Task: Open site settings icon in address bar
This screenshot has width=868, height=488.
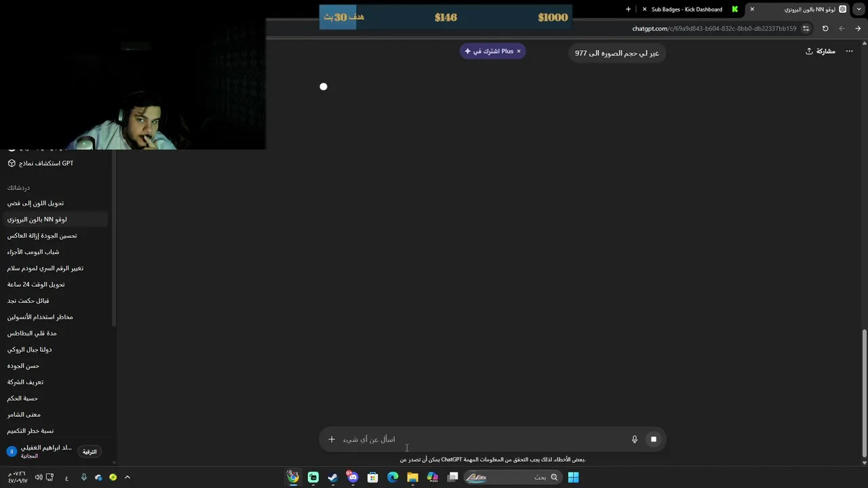Action: click(x=806, y=28)
